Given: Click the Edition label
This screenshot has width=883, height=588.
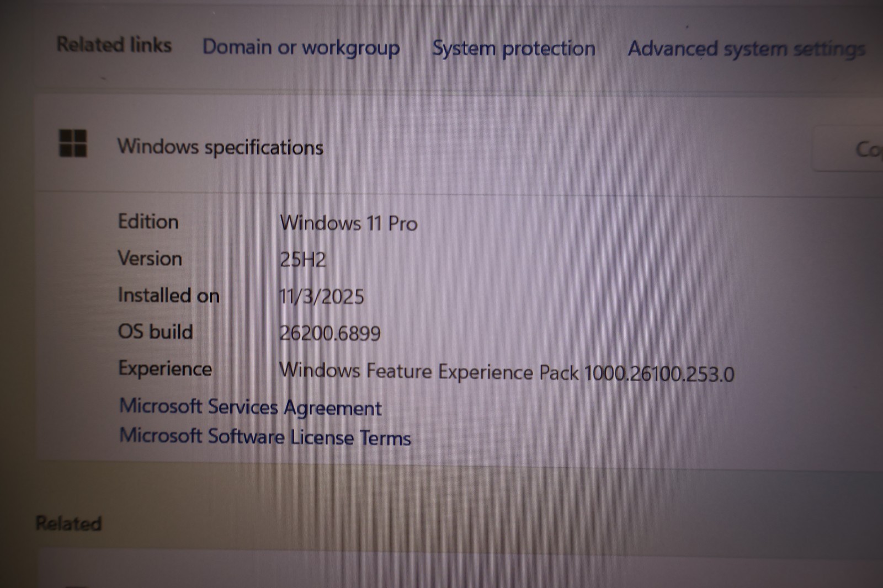Looking at the screenshot, I should click(x=148, y=222).
